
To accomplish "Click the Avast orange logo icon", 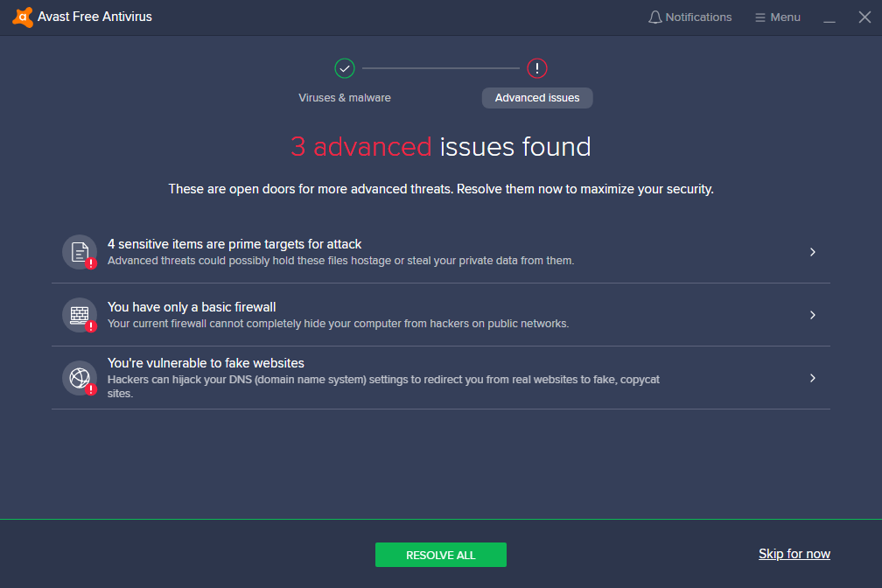I will tap(23, 17).
